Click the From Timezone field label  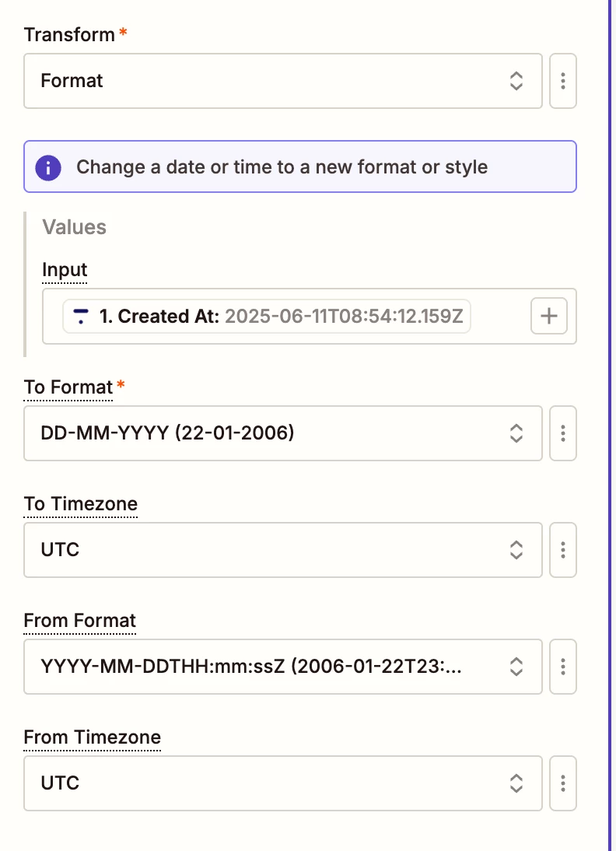[93, 737]
